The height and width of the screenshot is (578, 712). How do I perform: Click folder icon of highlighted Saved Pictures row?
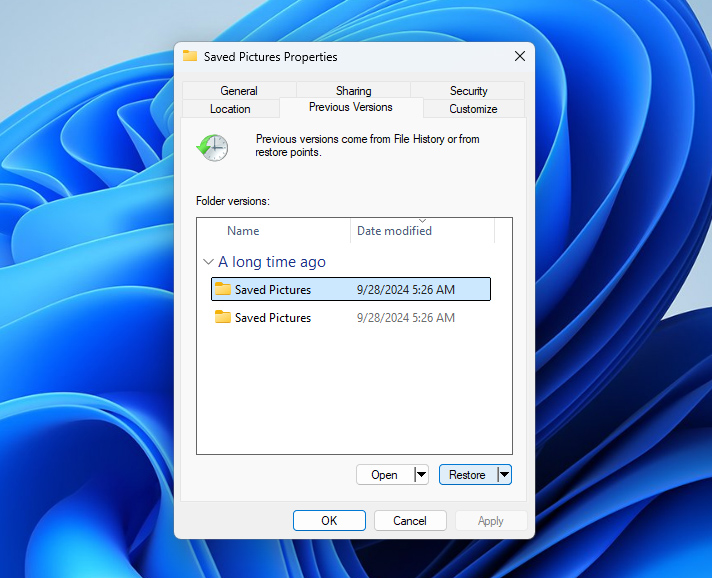tap(222, 289)
